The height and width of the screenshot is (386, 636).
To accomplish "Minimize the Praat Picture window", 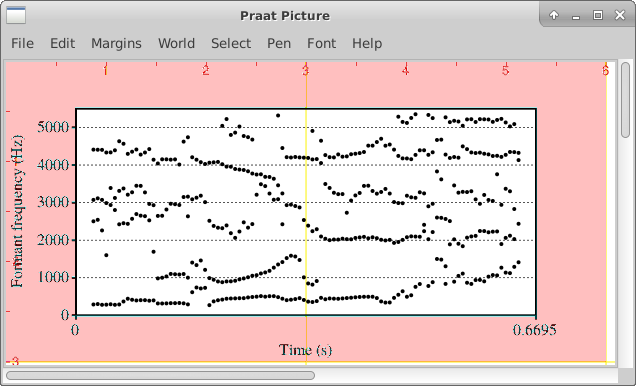I will 576,16.
